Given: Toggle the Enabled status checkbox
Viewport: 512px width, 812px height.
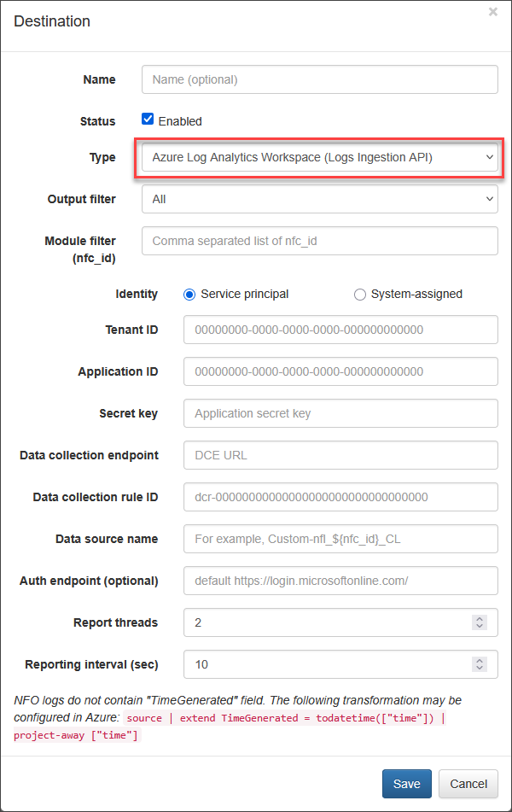Looking at the screenshot, I should (x=148, y=119).
